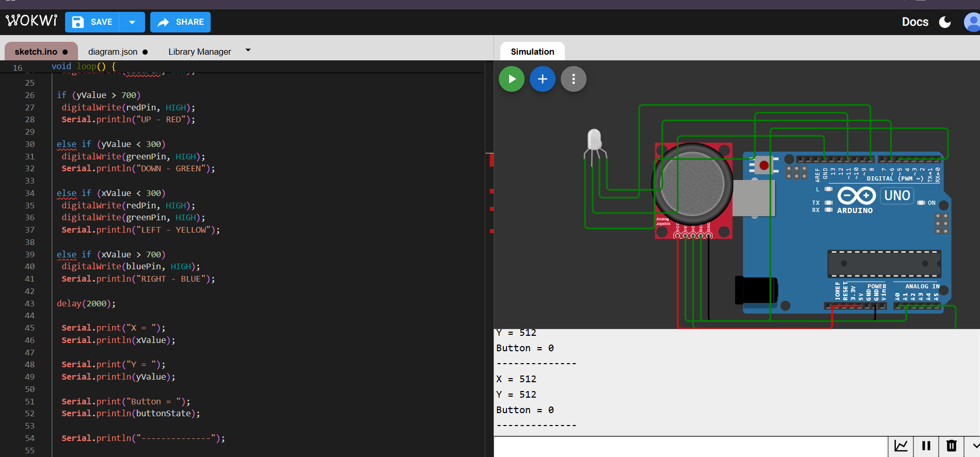980x457 pixels.
Task: Open the Library Manager tab
Action: tap(199, 52)
